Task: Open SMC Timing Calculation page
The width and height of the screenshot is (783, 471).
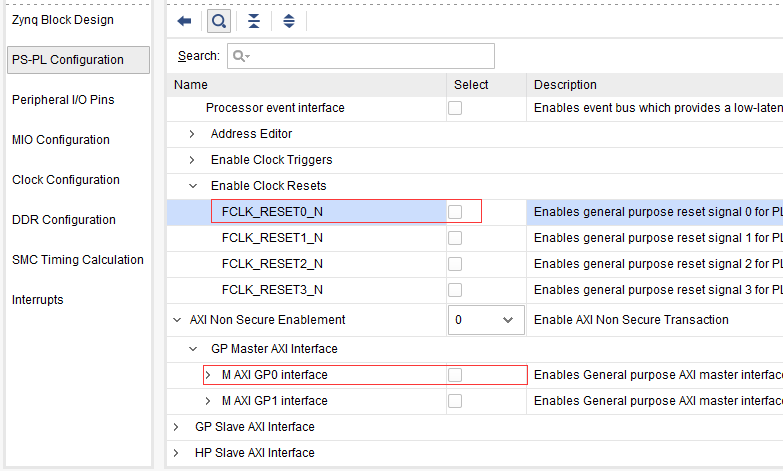Action: pyautogui.click(x=78, y=260)
